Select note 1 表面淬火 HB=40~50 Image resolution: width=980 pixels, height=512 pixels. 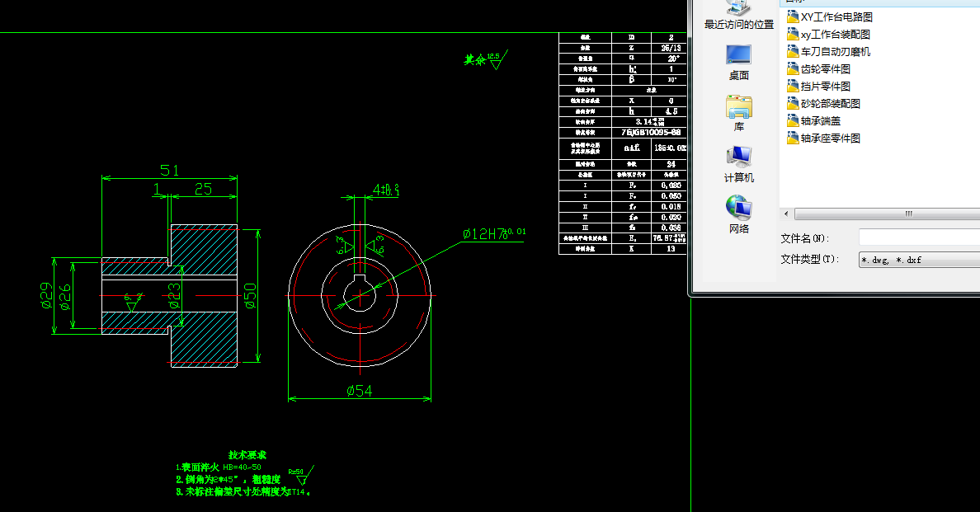click(218, 467)
